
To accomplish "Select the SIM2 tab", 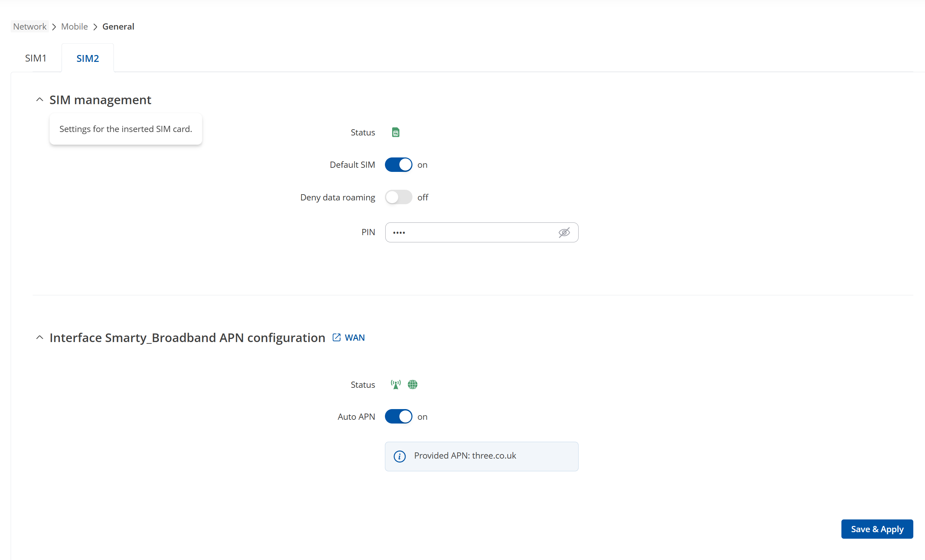I will coord(87,58).
